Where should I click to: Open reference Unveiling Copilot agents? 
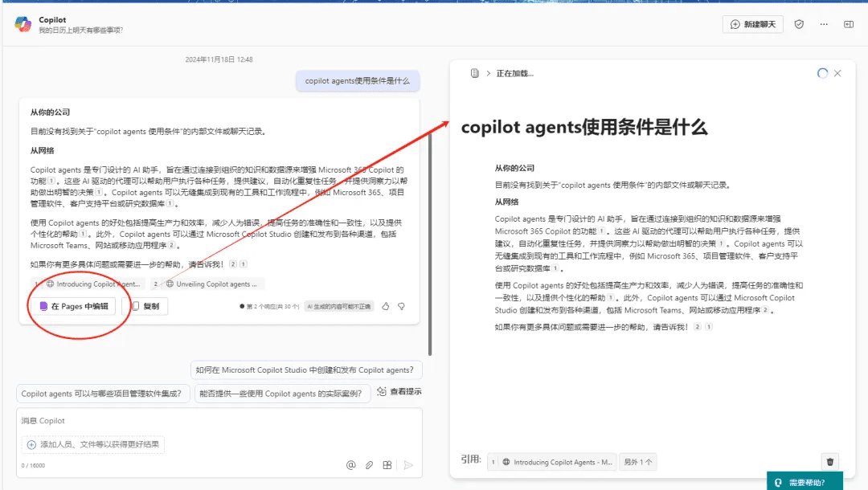tap(207, 284)
